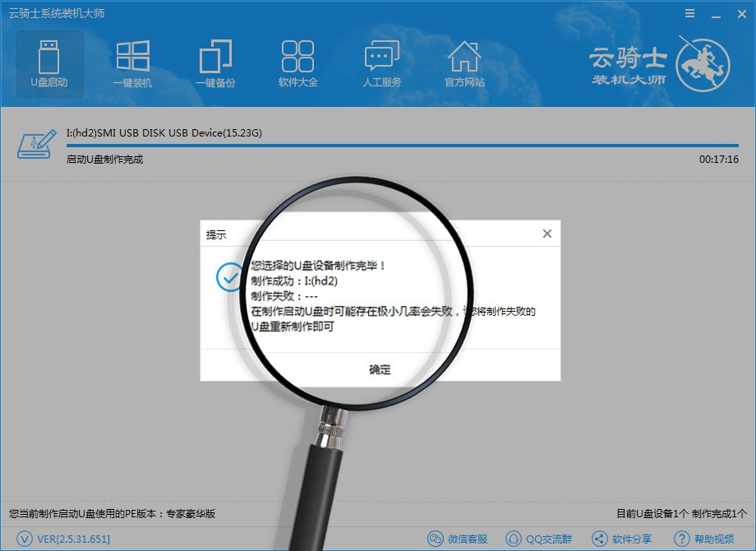This screenshot has height=551, width=756.
Task: Close the 云骑士系统装机大师 window
Action: [742, 14]
